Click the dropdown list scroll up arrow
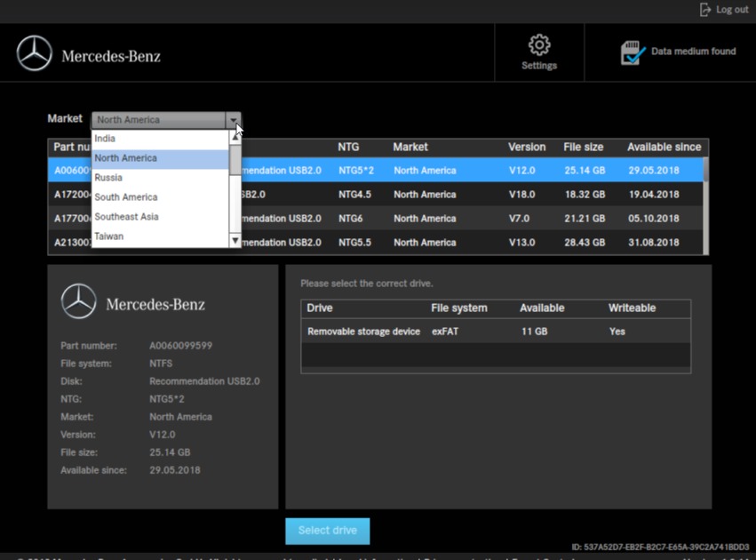 pyautogui.click(x=235, y=138)
